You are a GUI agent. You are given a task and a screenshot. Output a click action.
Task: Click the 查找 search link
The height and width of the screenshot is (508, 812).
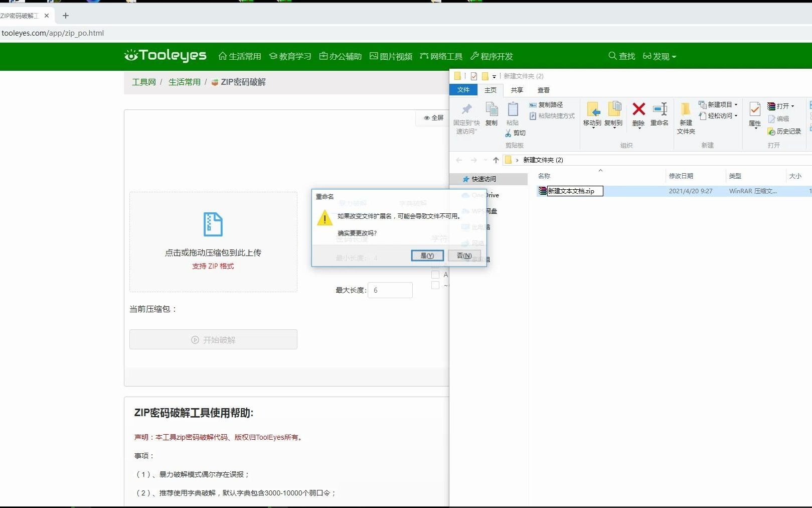(x=622, y=56)
